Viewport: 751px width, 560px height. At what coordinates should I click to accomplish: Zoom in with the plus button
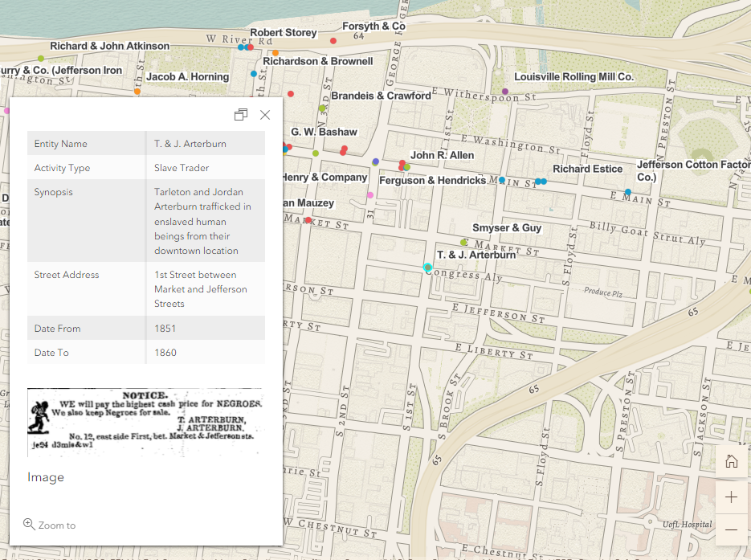(731, 497)
